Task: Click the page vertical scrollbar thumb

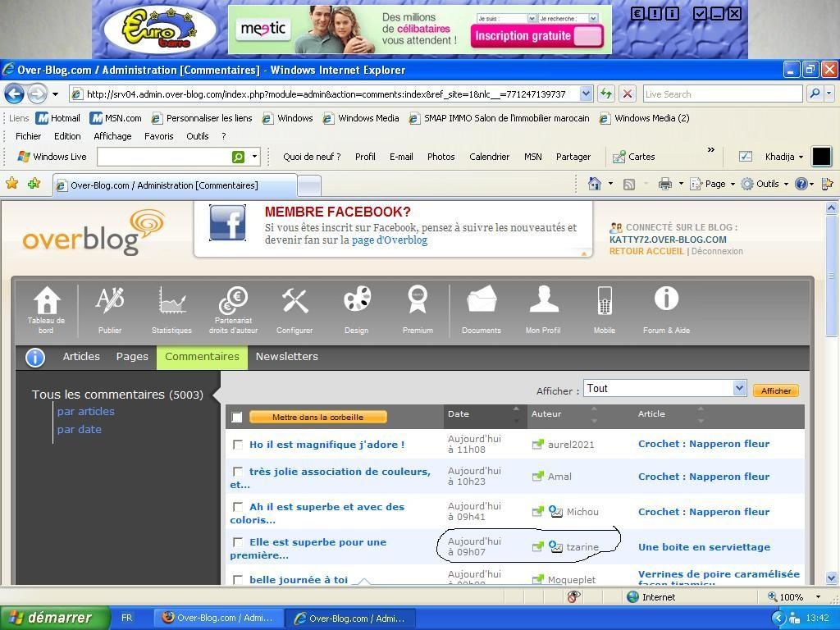Action: (832, 277)
